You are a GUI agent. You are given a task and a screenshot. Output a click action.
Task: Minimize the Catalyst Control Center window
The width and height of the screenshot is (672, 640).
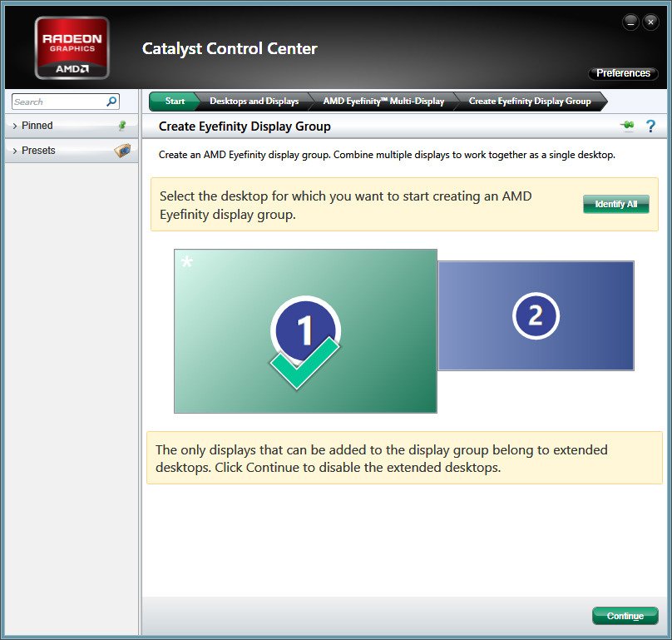click(x=631, y=23)
